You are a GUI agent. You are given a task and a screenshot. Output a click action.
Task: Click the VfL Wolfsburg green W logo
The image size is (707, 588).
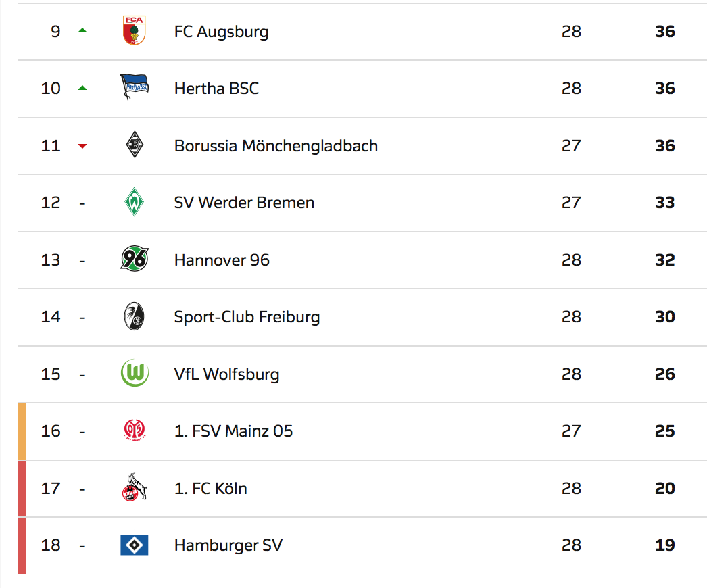click(x=134, y=374)
